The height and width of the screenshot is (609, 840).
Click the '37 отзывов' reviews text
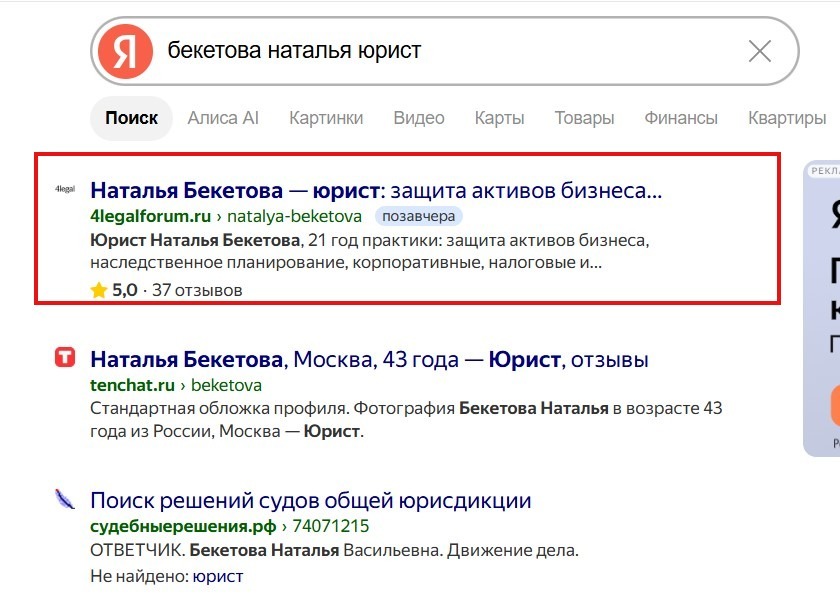197,290
